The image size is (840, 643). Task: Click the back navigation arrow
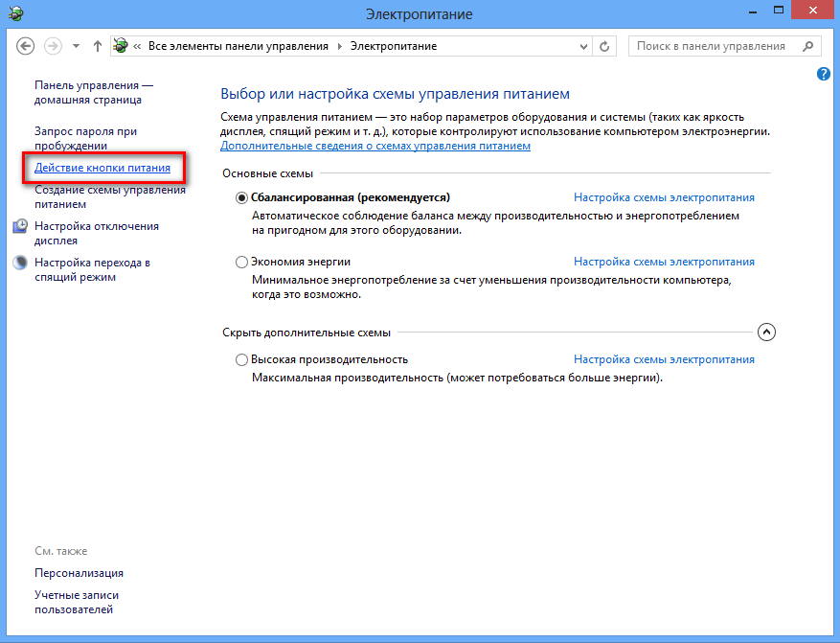tap(26, 46)
